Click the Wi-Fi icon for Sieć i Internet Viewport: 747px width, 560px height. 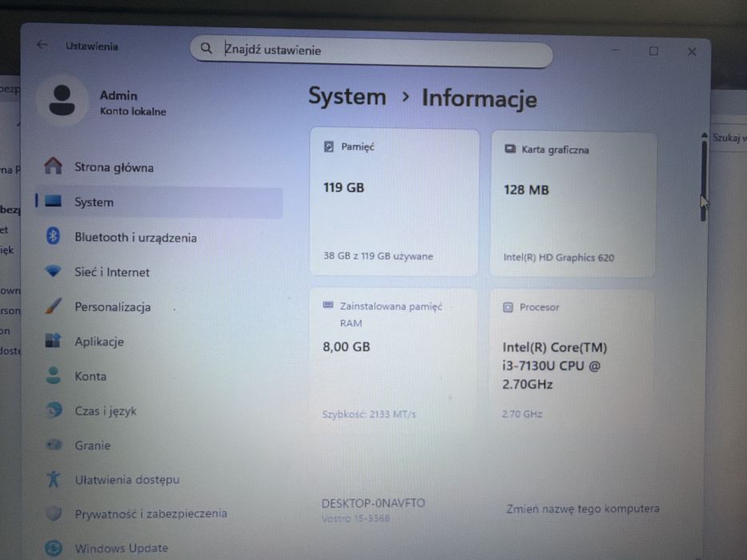tap(53, 271)
